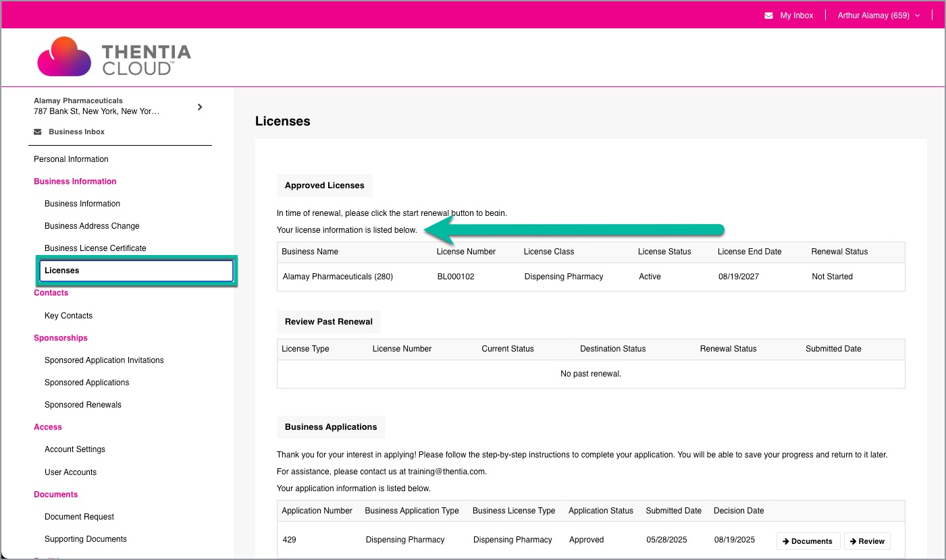This screenshot has width=946, height=560.
Task: Open Business License Certificate page
Action: (95, 248)
